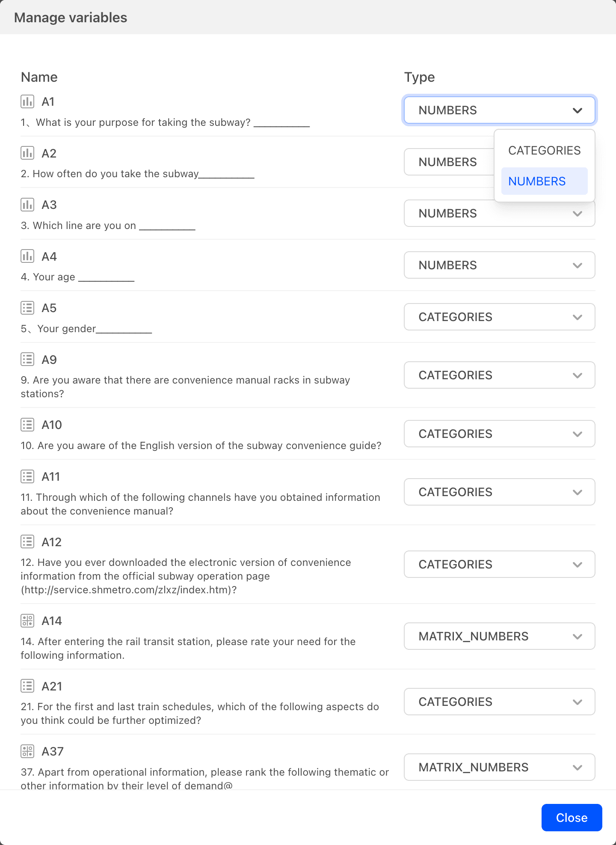Expand the A10 type dropdown

click(x=499, y=434)
